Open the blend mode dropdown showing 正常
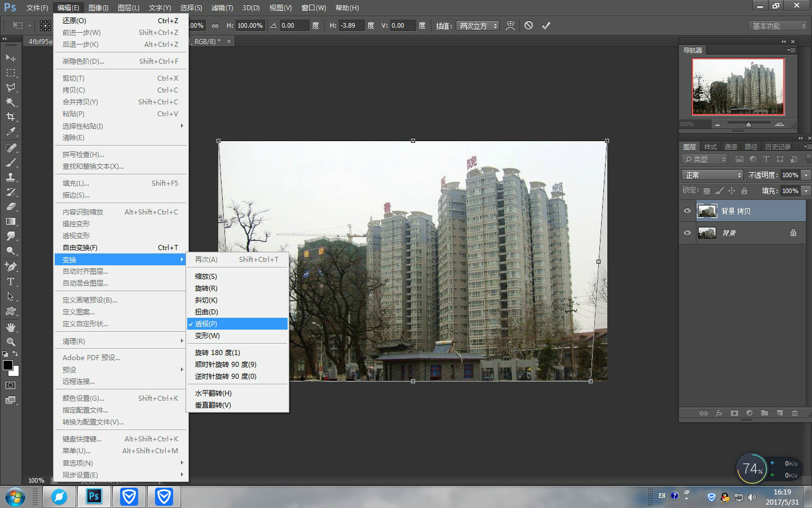The height and width of the screenshot is (508, 812). (x=712, y=175)
